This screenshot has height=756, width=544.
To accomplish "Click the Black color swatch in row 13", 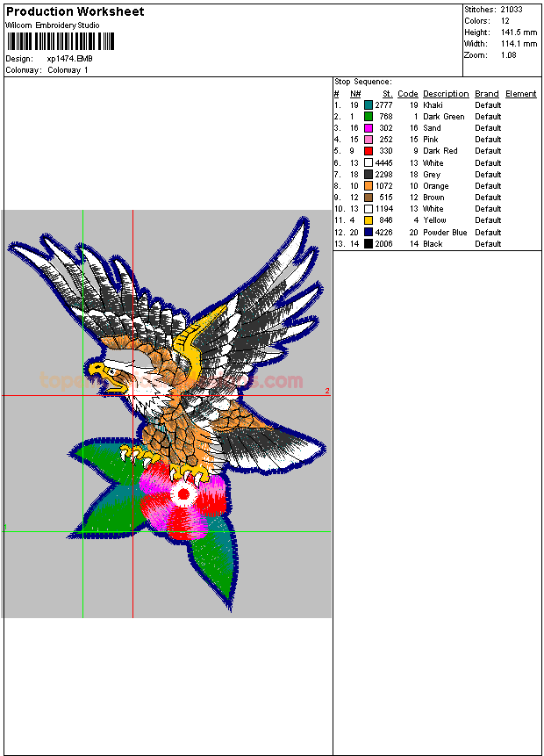I will 369,244.
